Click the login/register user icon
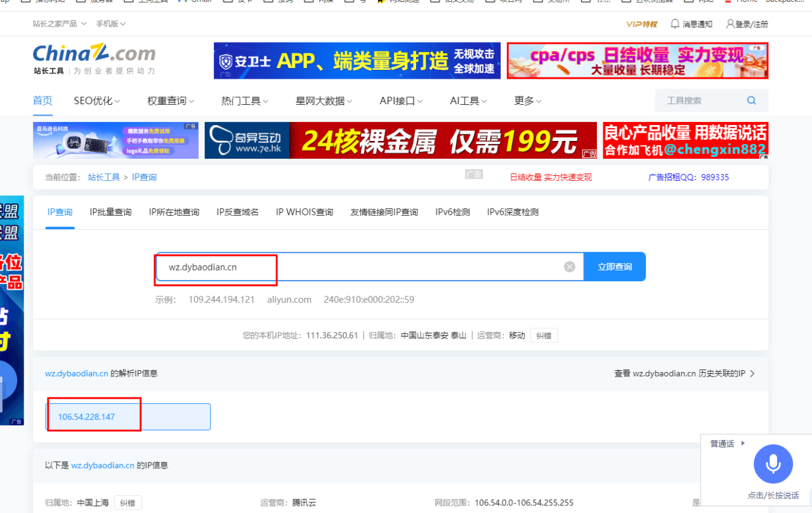812x513 pixels. click(x=730, y=24)
